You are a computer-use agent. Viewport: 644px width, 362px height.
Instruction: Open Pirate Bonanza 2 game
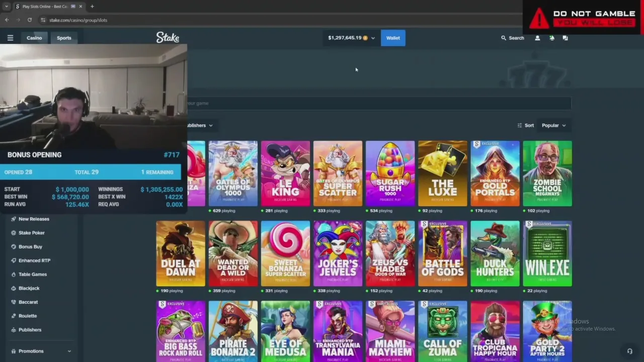click(233, 331)
